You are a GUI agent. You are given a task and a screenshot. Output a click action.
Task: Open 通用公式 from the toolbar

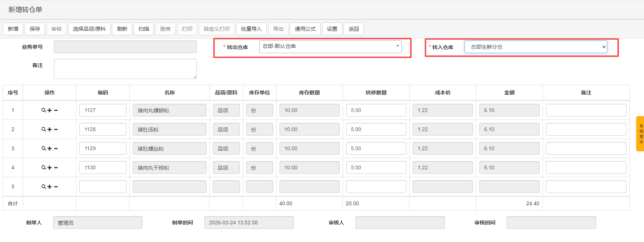[305, 29]
